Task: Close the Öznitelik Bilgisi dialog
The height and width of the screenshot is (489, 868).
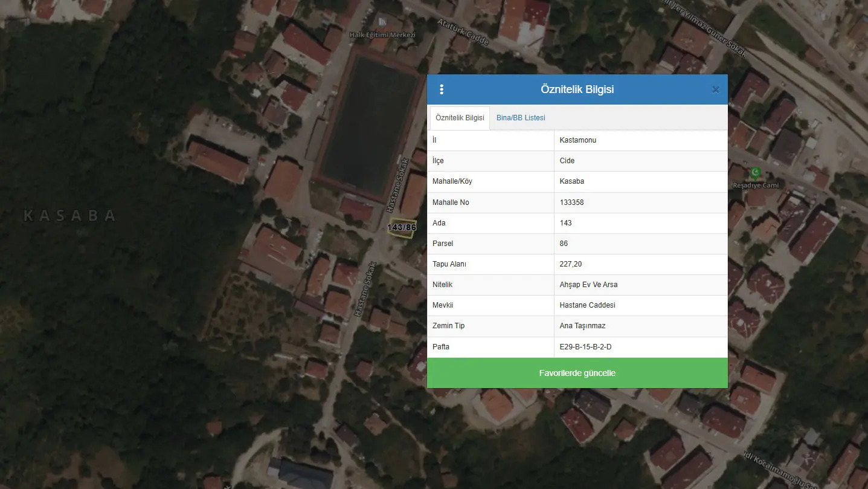Action: click(x=715, y=89)
